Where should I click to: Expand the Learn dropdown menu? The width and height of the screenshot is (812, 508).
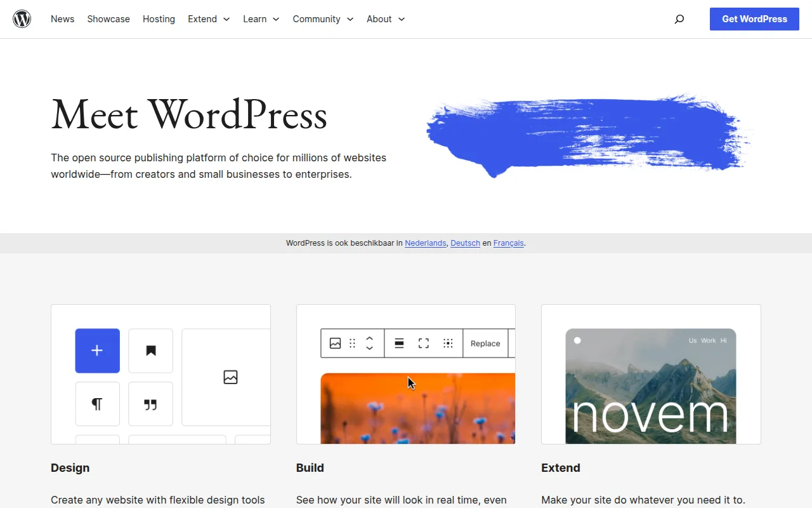coord(261,19)
